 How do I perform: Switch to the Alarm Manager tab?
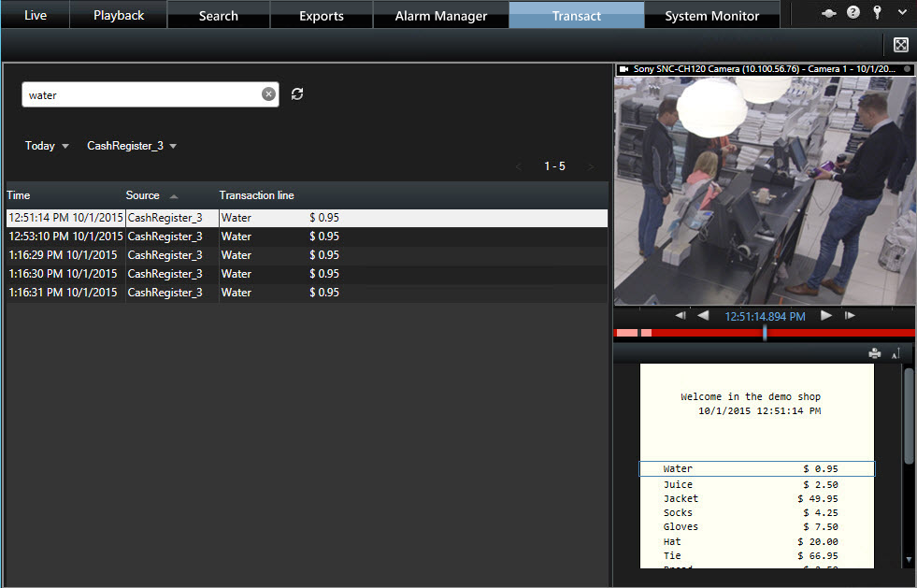tap(441, 16)
